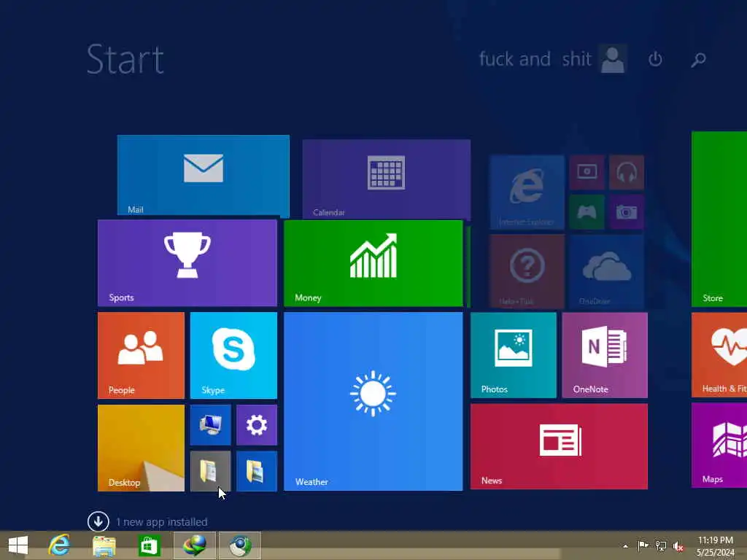Launch the Sports tile
The image size is (747, 560).
(x=187, y=262)
